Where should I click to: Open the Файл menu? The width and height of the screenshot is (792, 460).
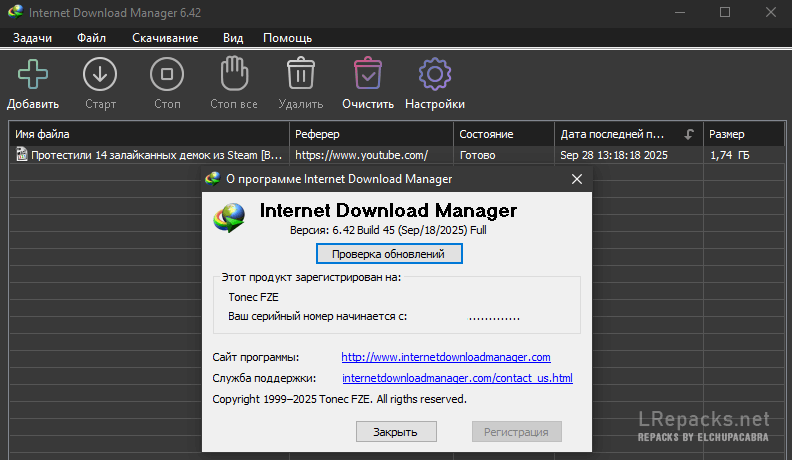tap(91, 38)
